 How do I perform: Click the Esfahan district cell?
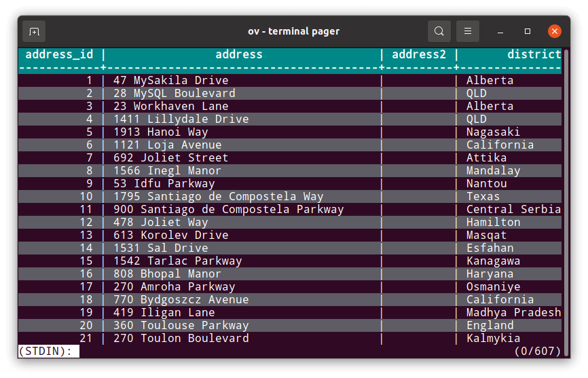click(490, 248)
